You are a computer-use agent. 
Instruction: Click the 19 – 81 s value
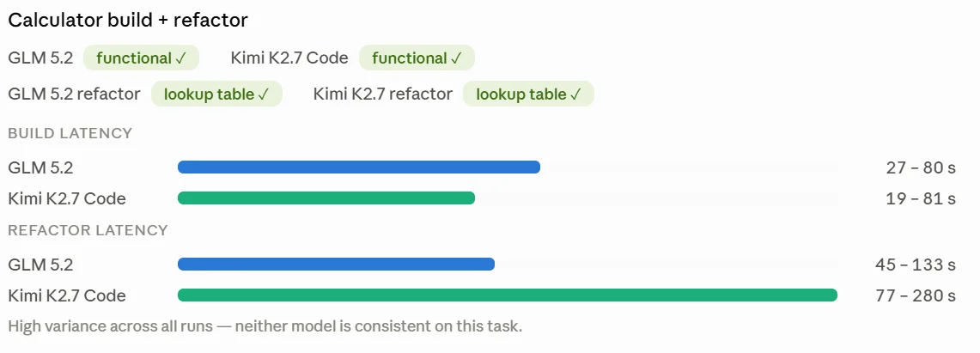pos(921,198)
